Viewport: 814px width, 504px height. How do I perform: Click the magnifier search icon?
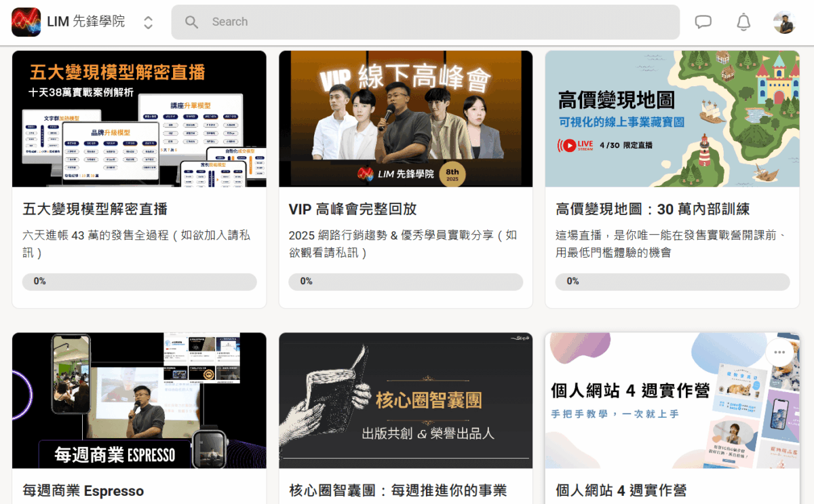[x=192, y=22]
